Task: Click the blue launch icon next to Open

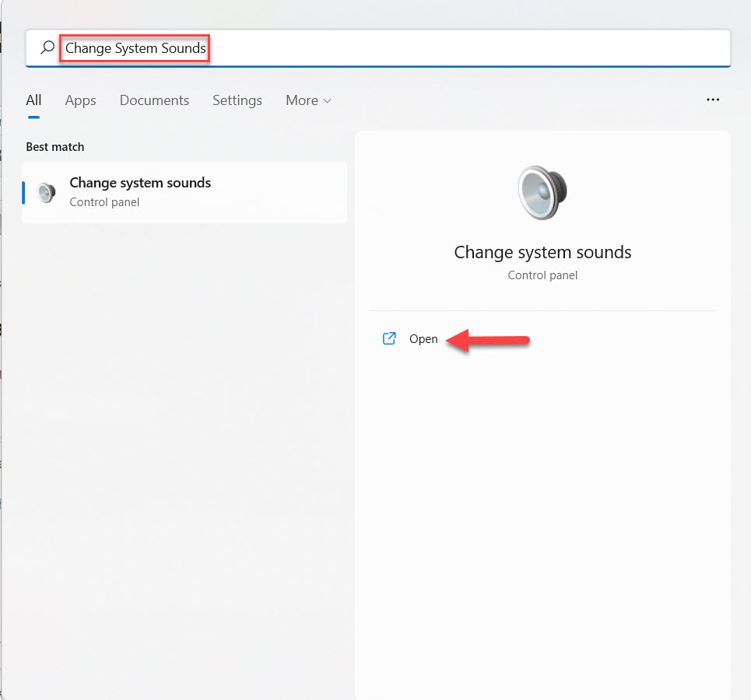Action: click(x=389, y=338)
